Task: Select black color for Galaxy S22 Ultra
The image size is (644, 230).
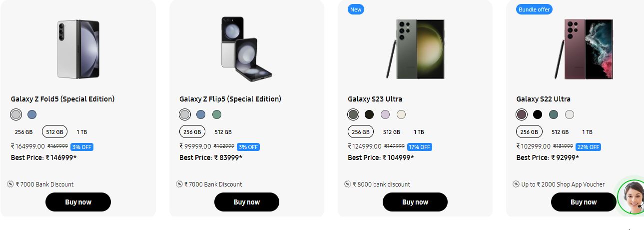Action: coord(538,114)
